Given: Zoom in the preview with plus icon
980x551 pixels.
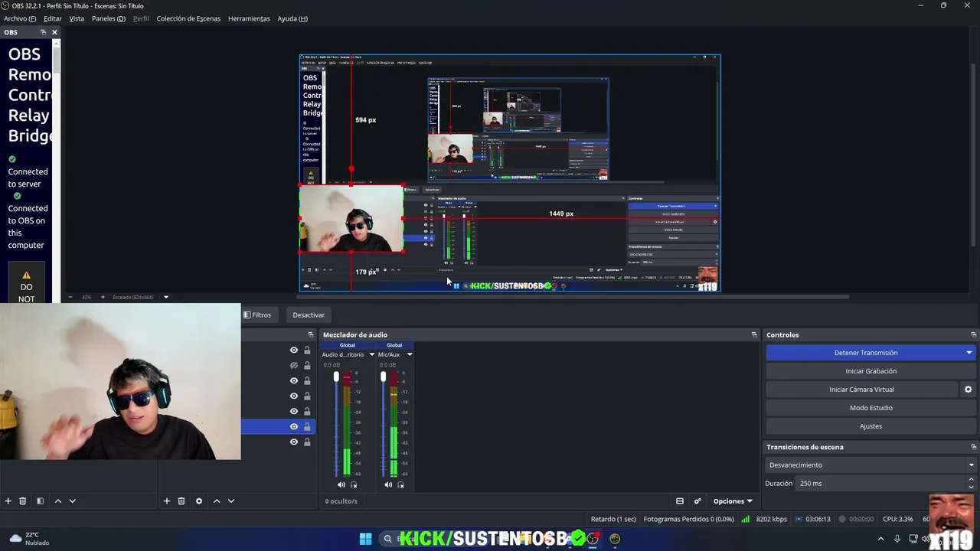Looking at the screenshot, I should click(103, 297).
